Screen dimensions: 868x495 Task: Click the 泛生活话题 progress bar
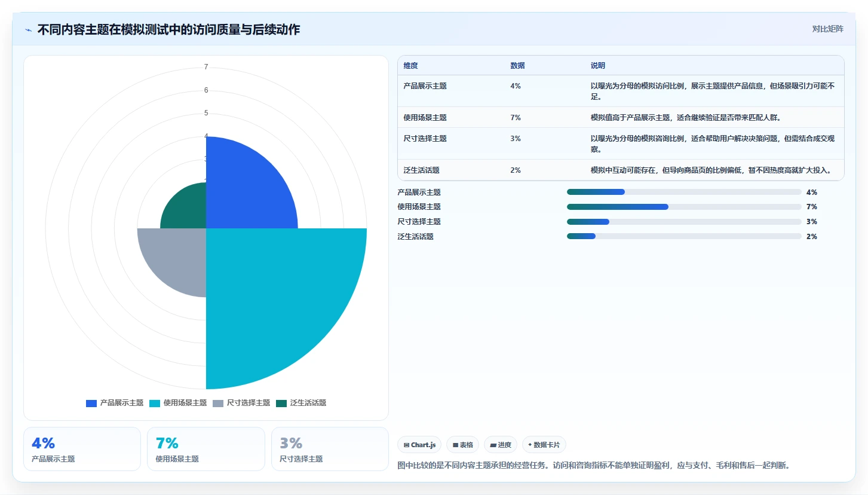(684, 236)
